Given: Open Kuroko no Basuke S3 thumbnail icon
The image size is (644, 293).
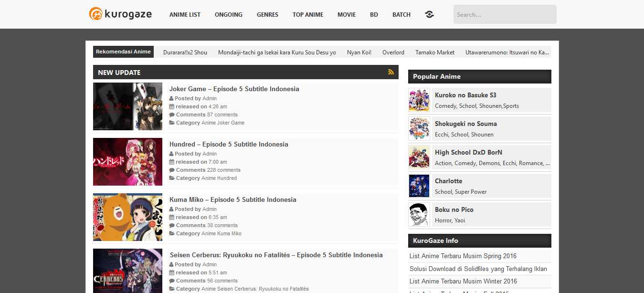Looking at the screenshot, I should tap(419, 100).
